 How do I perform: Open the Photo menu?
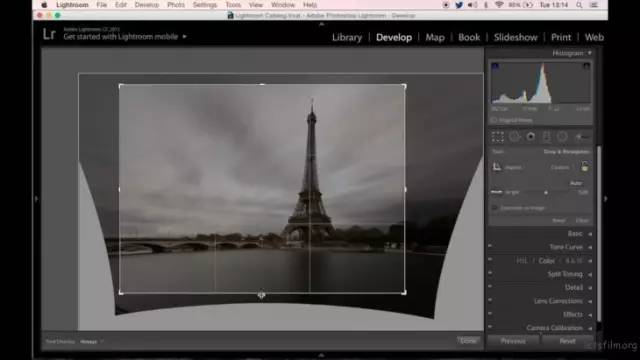[176, 5]
